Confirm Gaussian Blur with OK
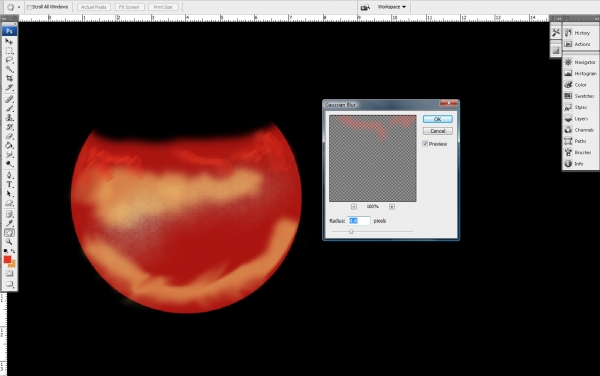 [x=438, y=119]
